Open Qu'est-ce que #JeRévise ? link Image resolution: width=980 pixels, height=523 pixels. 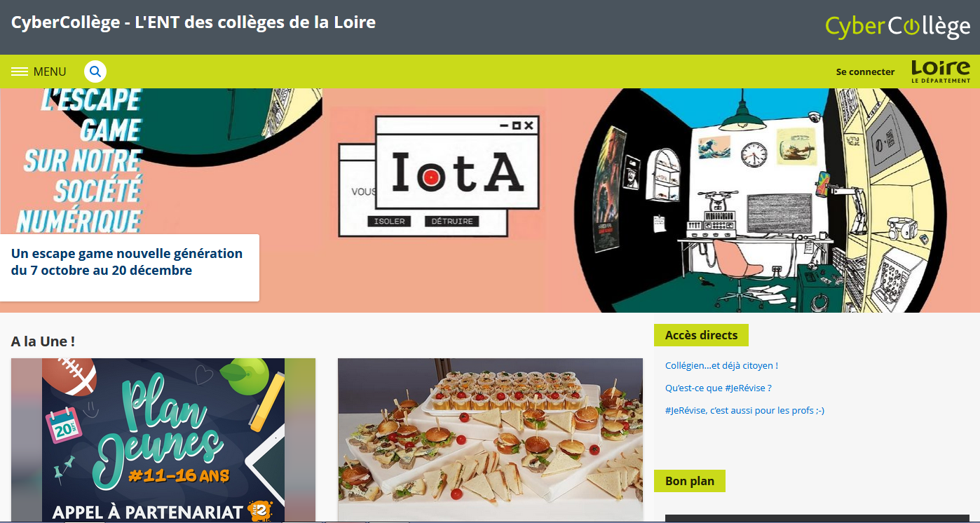click(718, 388)
